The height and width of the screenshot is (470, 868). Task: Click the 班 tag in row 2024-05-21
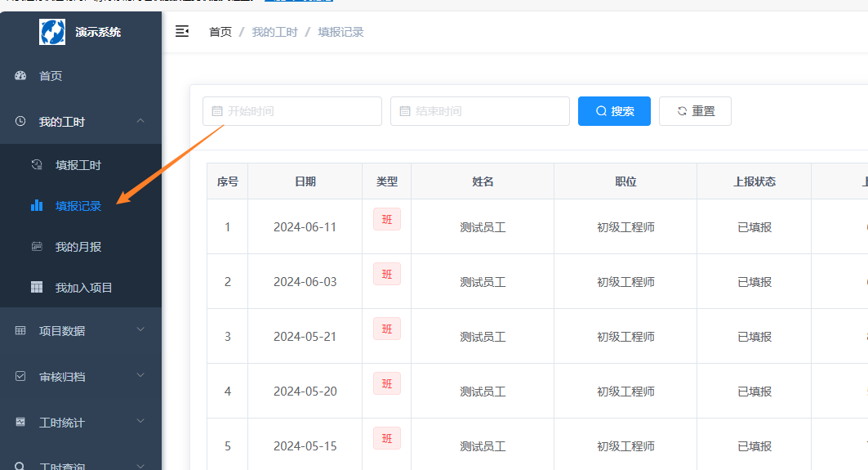coord(387,329)
